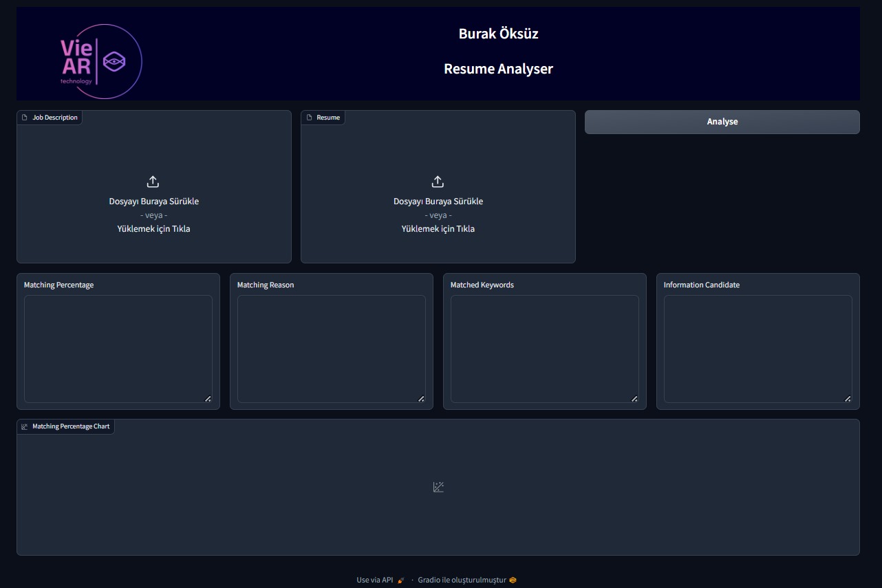This screenshot has width=882, height=588.
Task: Click the Matching Reason label
Action: pyautogui.click(x=266, y=285)
